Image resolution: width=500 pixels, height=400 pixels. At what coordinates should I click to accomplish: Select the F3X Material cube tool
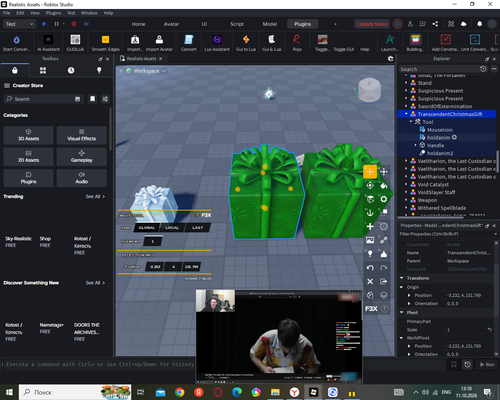click(x=370, y=199)
